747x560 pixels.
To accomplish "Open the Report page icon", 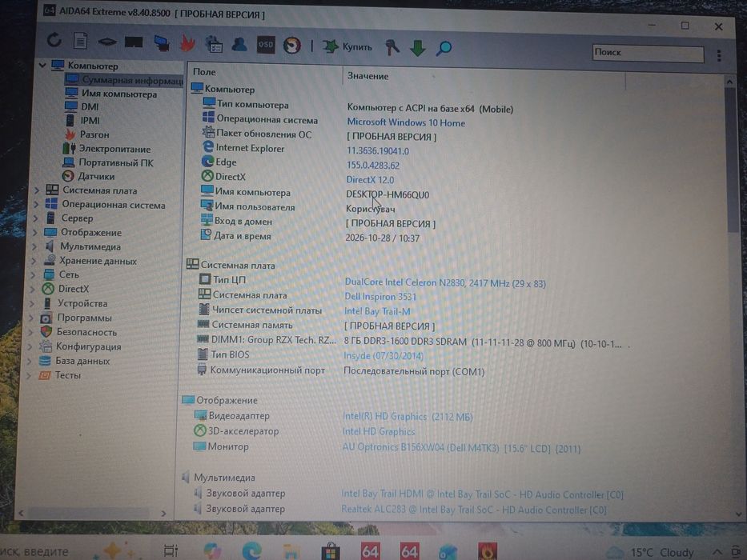I will 81,41.
